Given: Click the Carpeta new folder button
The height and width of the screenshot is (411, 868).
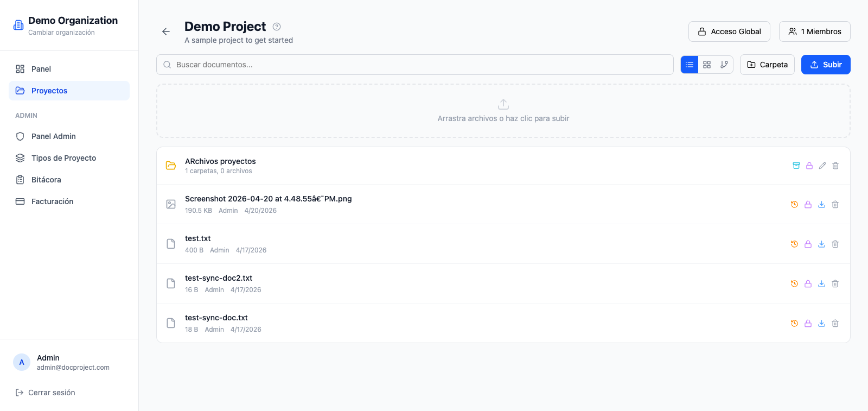Looking at the screenshot, I should click(767, 65).
